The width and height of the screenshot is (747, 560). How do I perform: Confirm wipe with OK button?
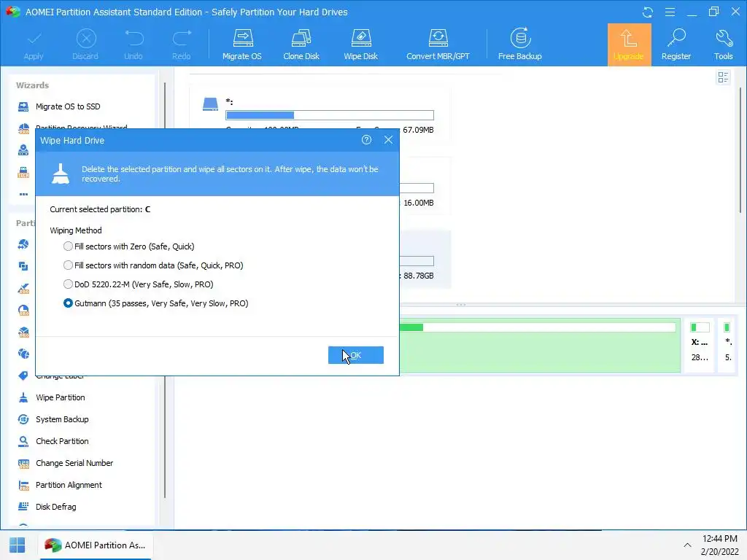[x=356, y=355]
